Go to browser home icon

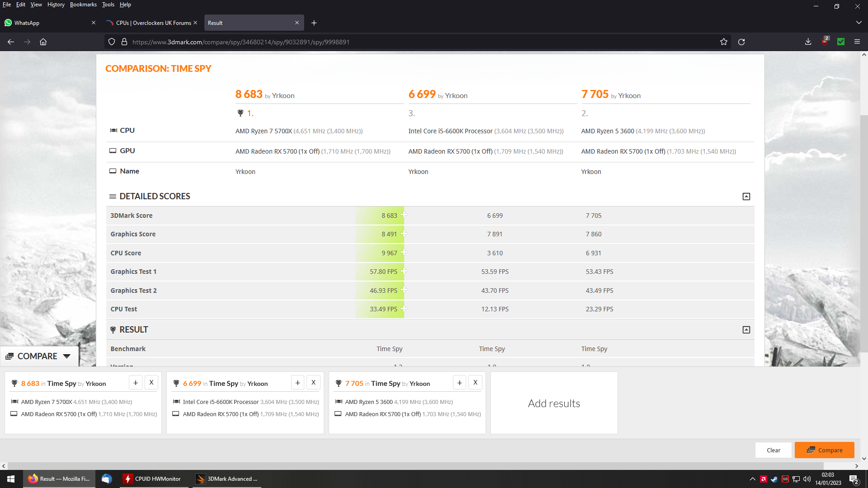(43, 42)
